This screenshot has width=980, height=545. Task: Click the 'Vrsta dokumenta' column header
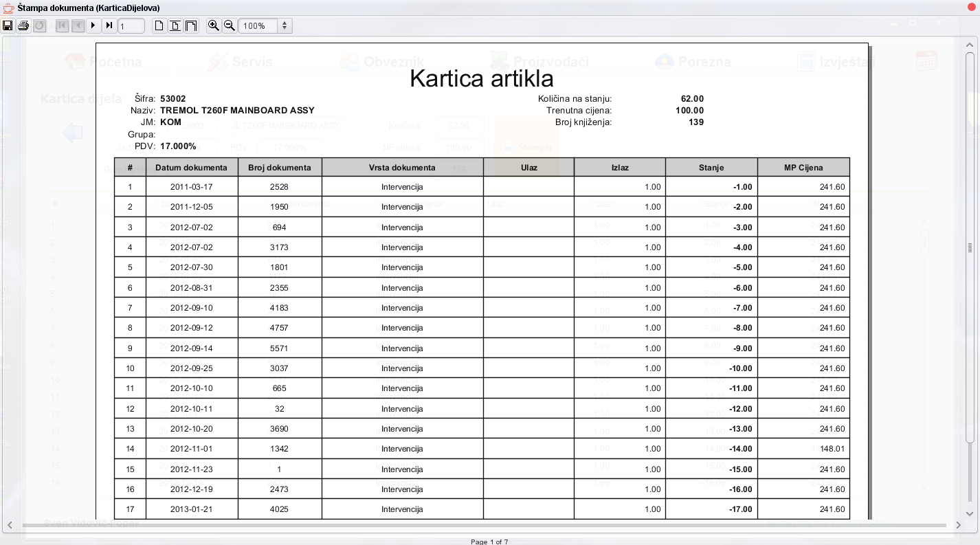[402, 167]
